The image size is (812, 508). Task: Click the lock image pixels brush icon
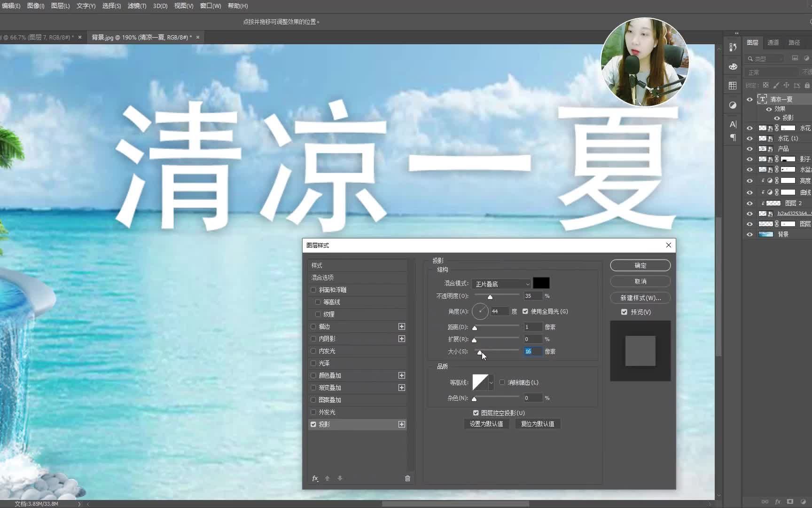pos(776,85)
